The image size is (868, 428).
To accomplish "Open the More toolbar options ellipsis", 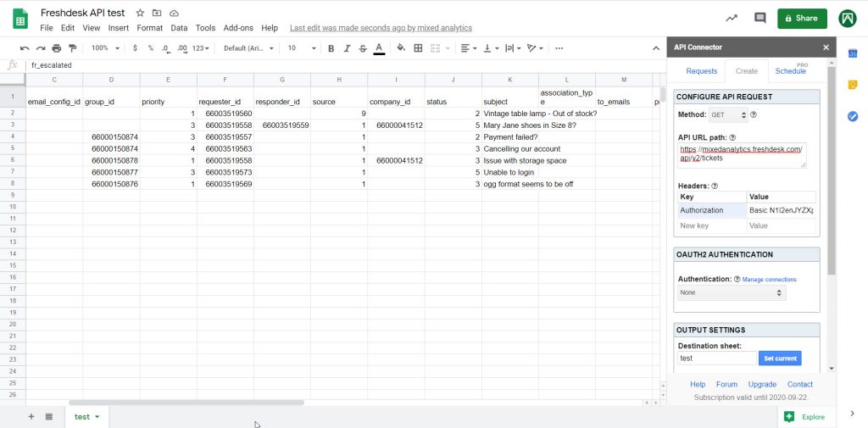I will tap(559, 48).
